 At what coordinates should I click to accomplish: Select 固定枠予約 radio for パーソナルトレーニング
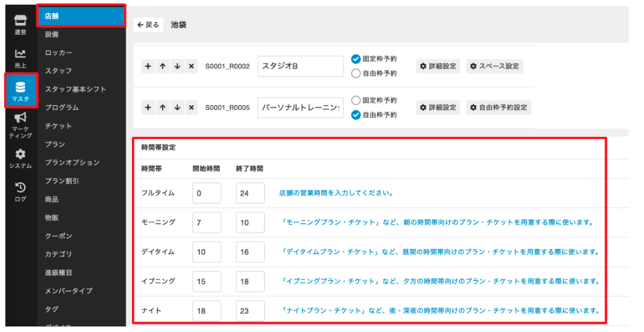click(356, 100)
